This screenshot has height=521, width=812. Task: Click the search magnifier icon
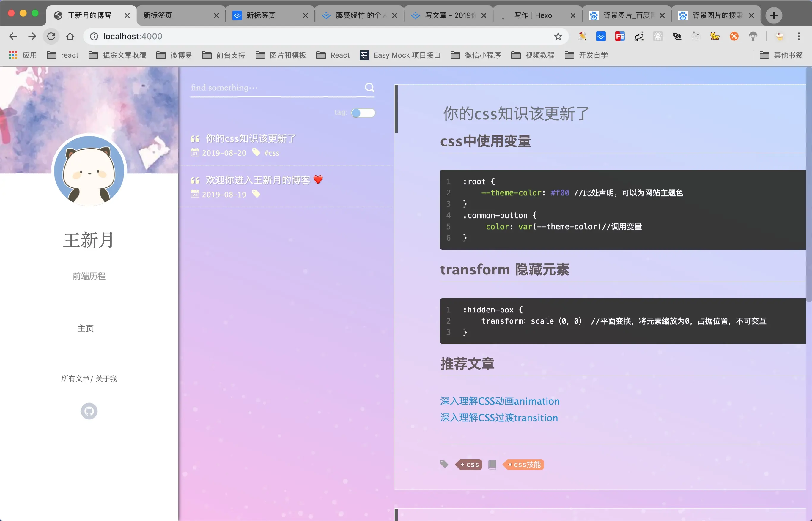point(369,88)
